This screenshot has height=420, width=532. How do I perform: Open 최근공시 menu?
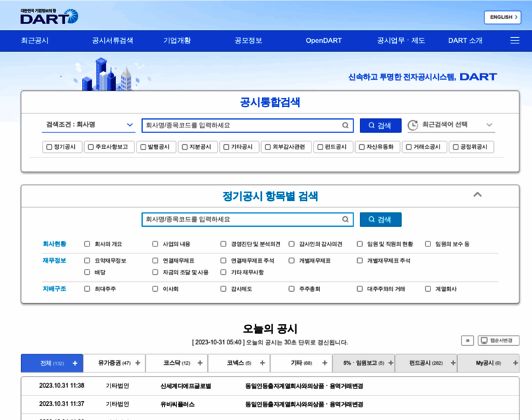point(34,41)
